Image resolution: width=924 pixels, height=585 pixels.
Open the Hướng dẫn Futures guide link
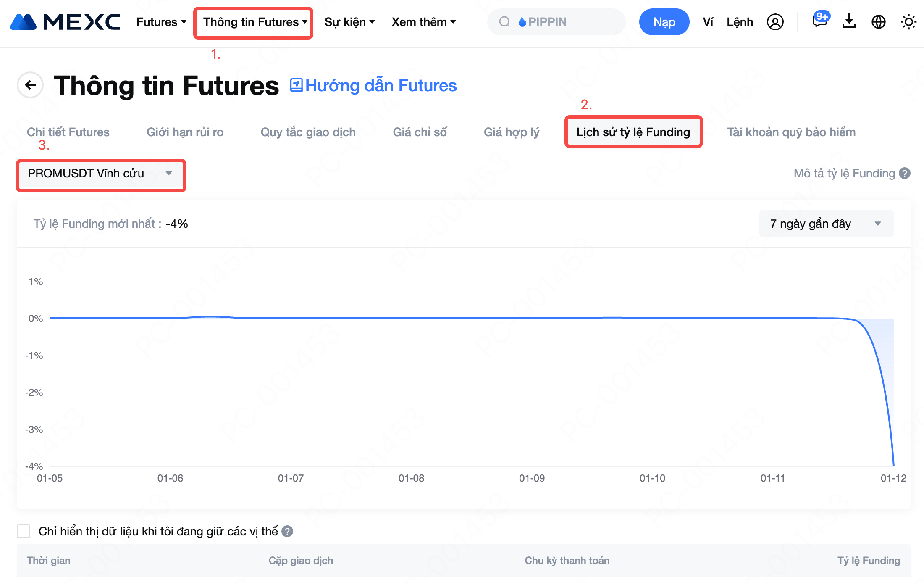pos(373,85)
